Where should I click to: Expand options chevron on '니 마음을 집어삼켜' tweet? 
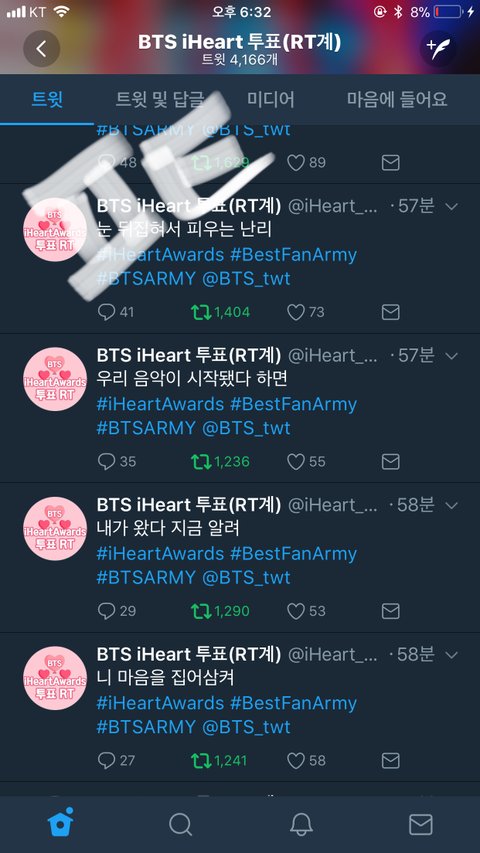452,654
